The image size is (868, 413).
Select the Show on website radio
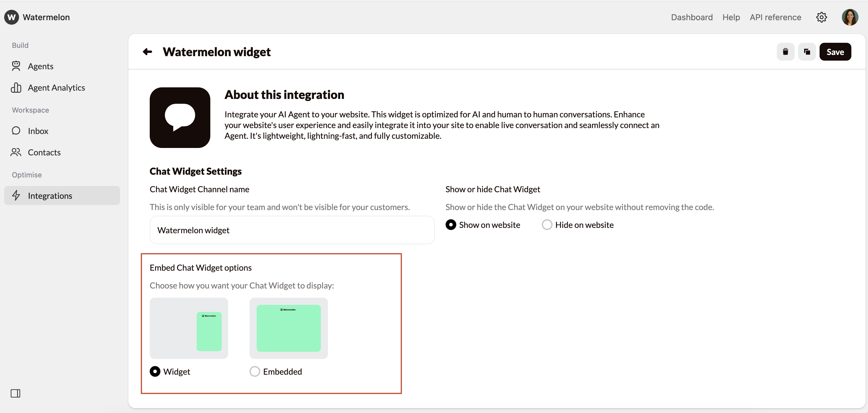point(451,225)
